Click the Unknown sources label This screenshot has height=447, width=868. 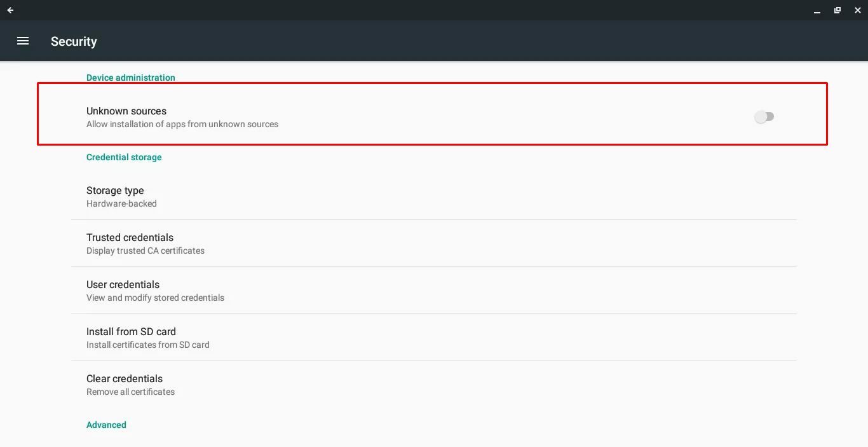pyautogui.click(x=126, y=111)
